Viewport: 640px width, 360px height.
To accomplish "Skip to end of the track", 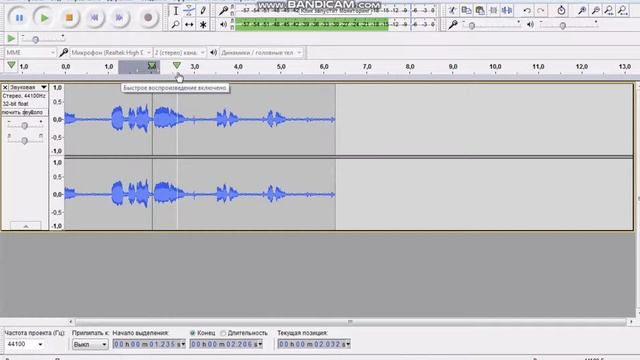I will click(119, 18).
